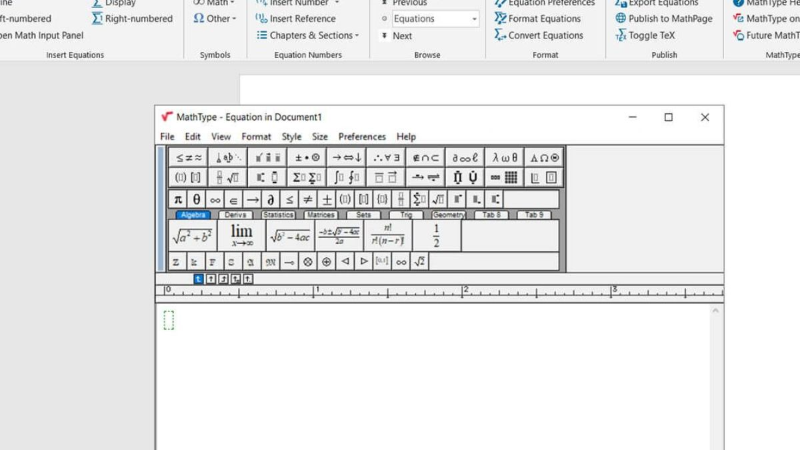The height and width of the screenshot is (450, 800).
Task: Expand the Equations browse combo box
Action: (x=474, y=19)
